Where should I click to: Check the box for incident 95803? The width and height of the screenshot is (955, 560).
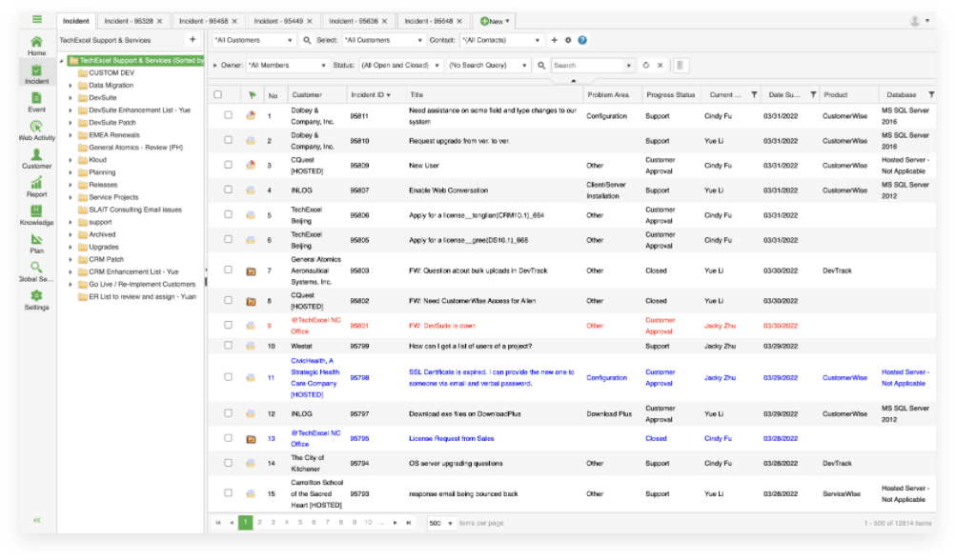229,270
